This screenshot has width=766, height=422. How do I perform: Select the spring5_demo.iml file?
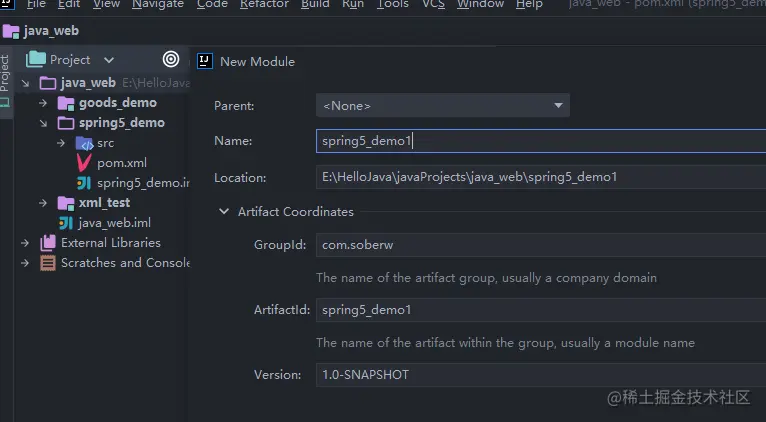(x=143, y=183)
